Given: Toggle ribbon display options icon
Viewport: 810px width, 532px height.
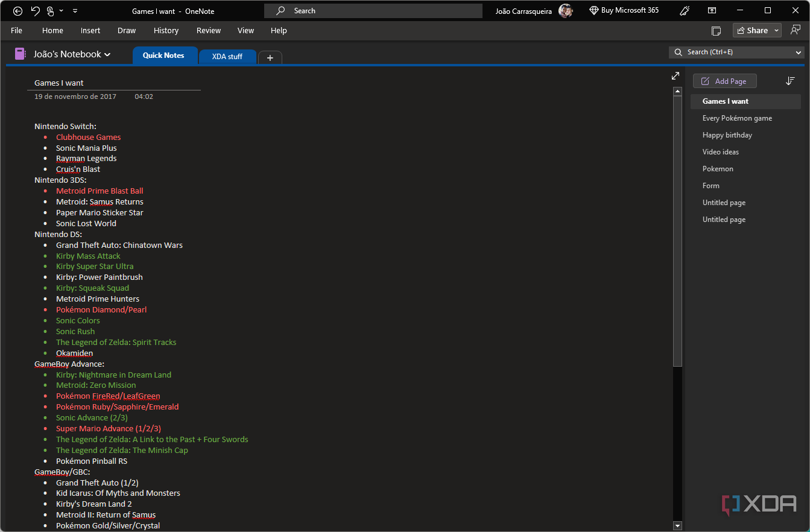Looking at the screenshot, I should pyautogui.click(x=712, y=11).
